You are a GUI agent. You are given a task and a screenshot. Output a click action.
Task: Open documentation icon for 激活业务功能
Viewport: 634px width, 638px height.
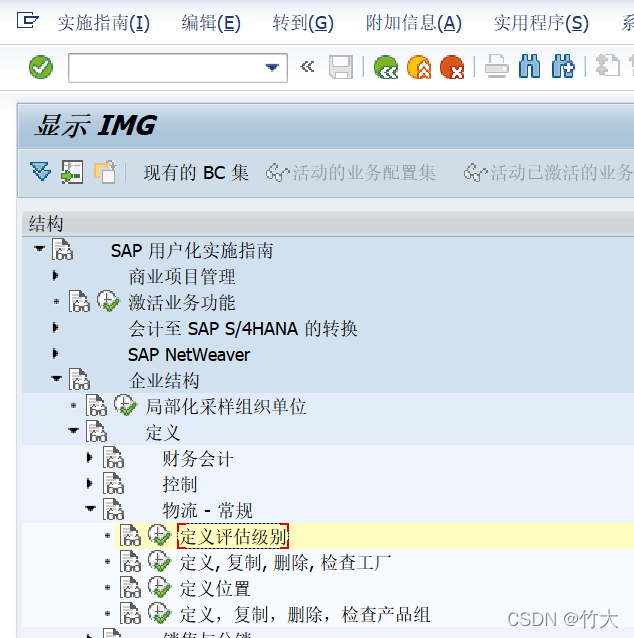click(x=79, y=302)
